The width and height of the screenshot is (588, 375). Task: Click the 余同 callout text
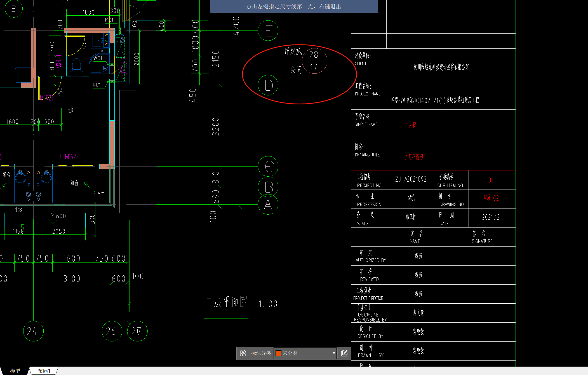pos(296,70)
